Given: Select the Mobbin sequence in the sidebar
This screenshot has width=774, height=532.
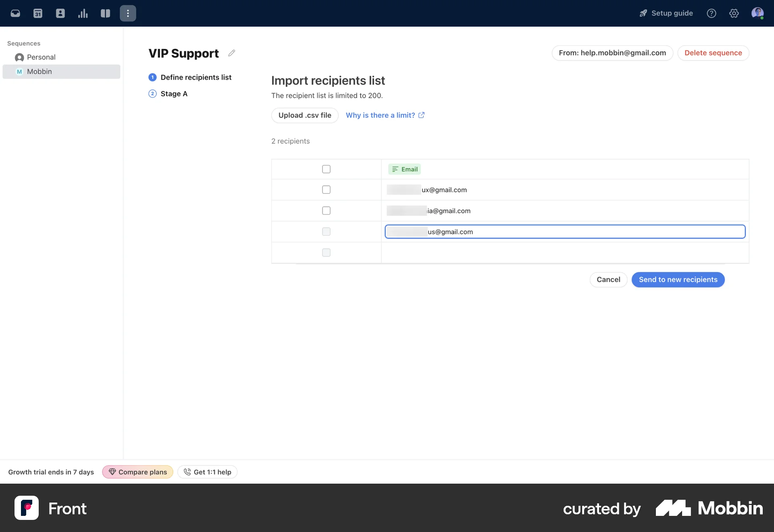Looking at the screenshot, I should click(39, 71).
